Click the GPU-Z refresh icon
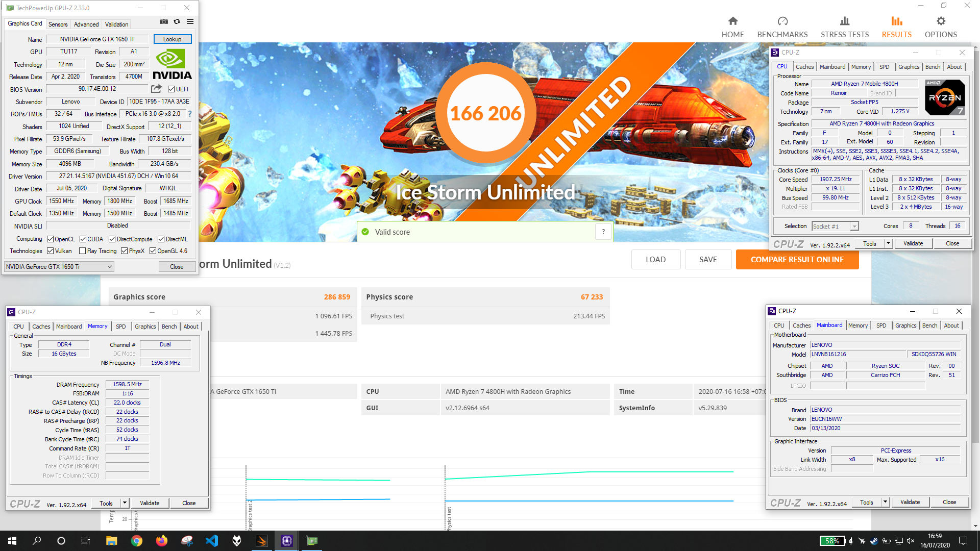This screenshot has width=980, height=551. [x=177, y=22]
